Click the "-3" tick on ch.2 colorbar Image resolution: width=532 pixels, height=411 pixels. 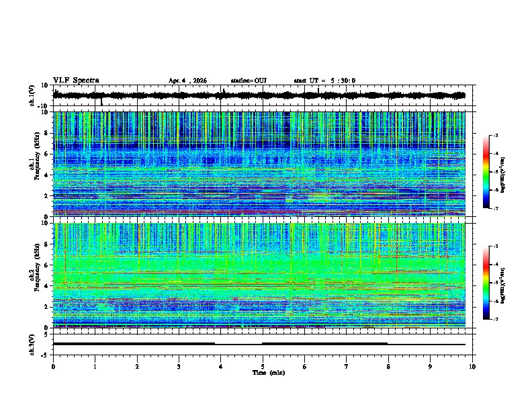pos(495,246)
